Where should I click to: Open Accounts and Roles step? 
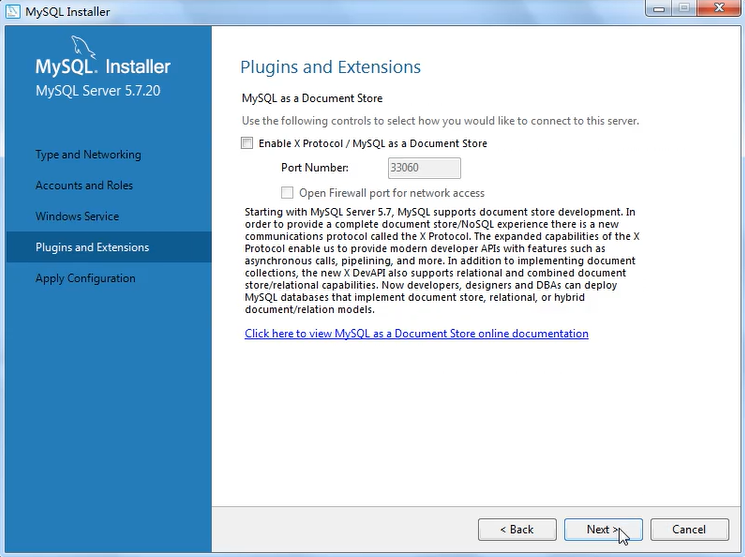84,185
